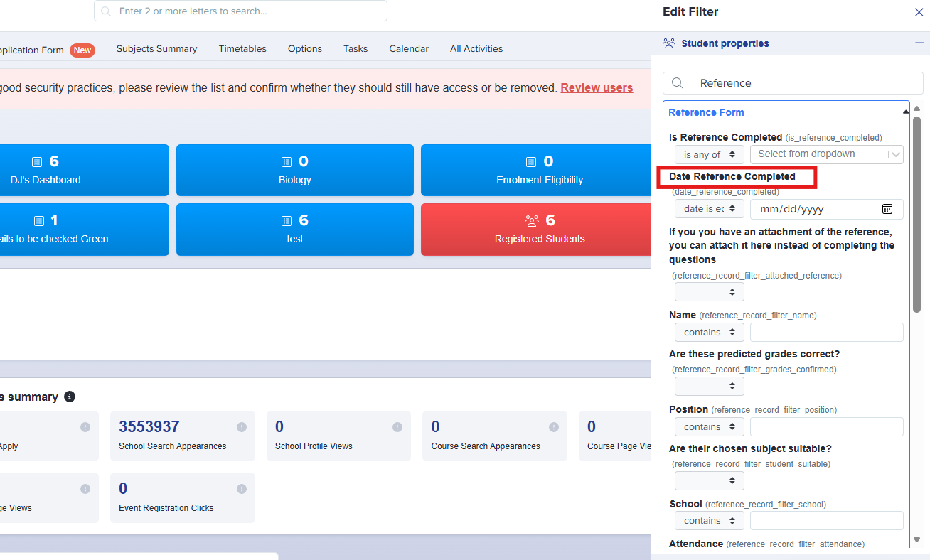Click info icon next to summary heading

[70, 397]
